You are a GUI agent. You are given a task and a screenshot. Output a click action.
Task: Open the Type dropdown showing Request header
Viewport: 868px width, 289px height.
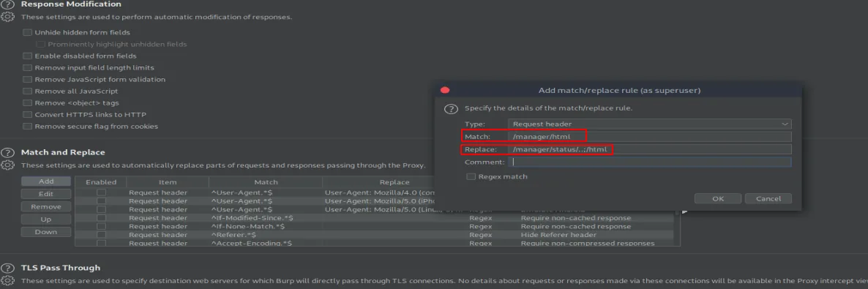[x=650, y=124]
